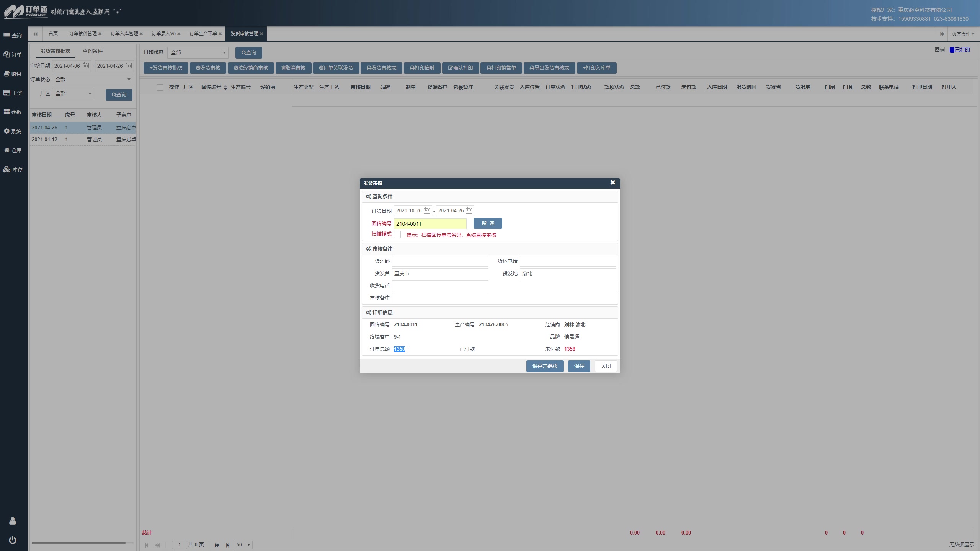Open the 仓库 sidebar menu
This screenshot has height=551, width=980.
click(x=13, y=150)
